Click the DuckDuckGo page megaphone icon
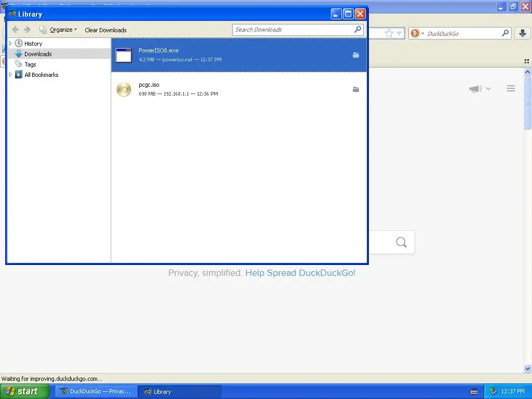Screen dimensions: 532x399 coord(475,89)
